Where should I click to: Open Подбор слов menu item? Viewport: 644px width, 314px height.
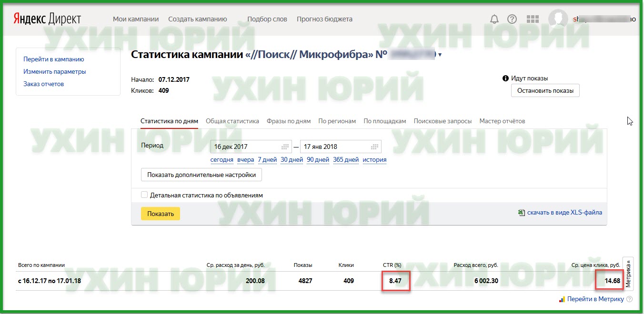267,20
